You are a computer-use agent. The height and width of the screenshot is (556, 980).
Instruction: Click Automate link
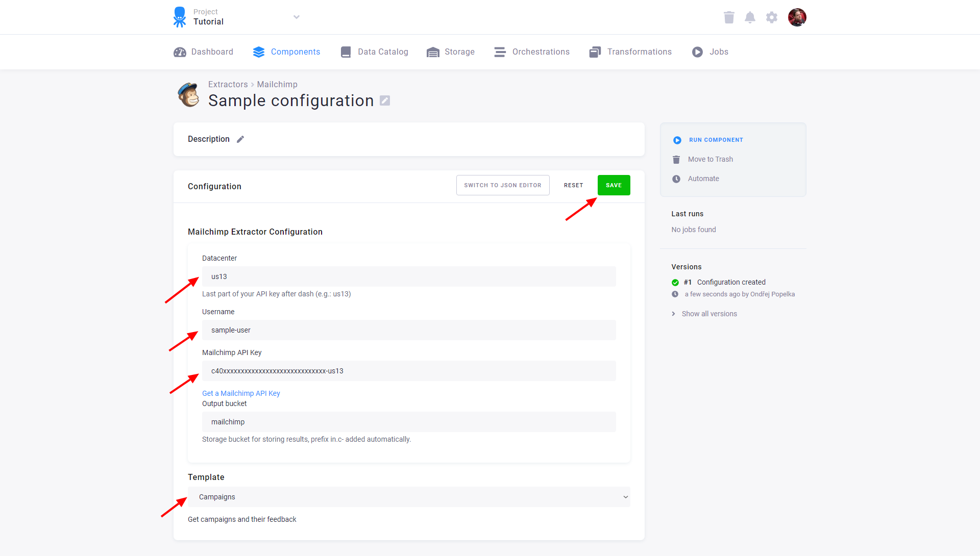point(703,179)
